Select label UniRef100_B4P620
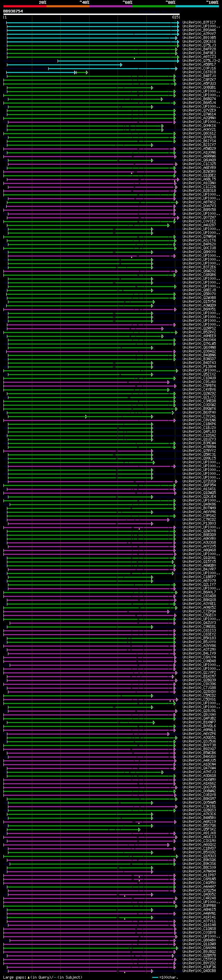This screenshot has width=222, height=980. coord(199,244)
